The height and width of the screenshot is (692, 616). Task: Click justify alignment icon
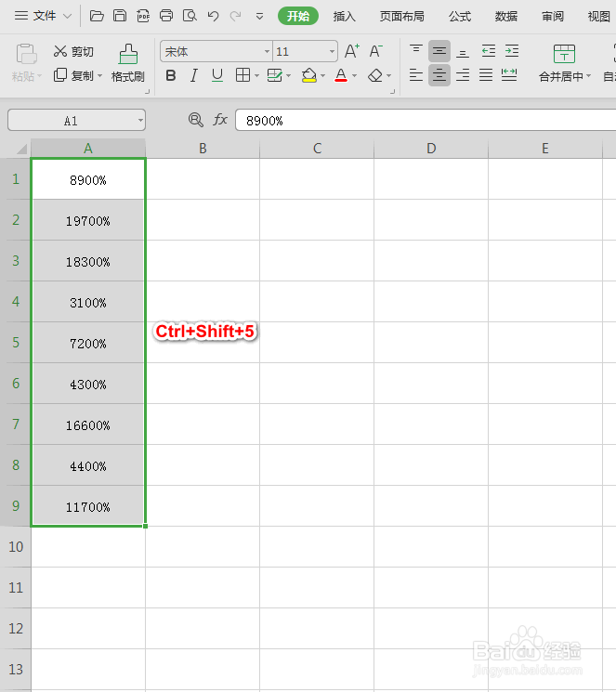tap(486, 75)
